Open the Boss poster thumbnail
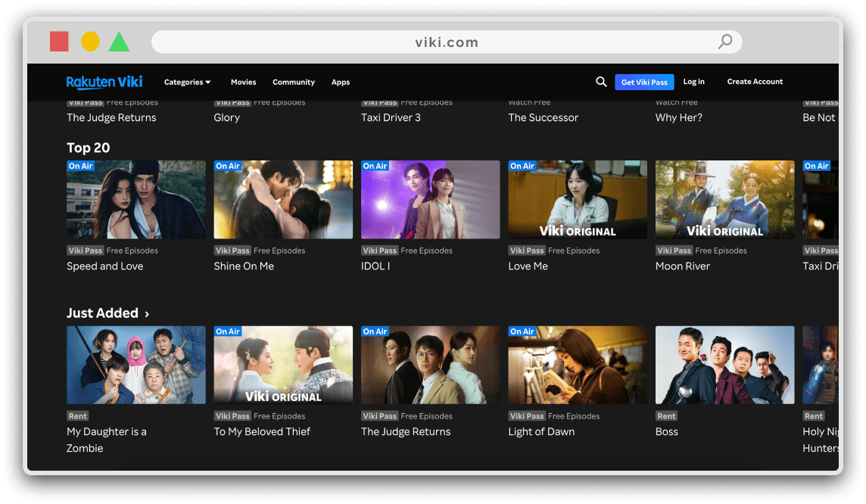The width and height of the screenshot is (866, 504). [x=724, y=365]
